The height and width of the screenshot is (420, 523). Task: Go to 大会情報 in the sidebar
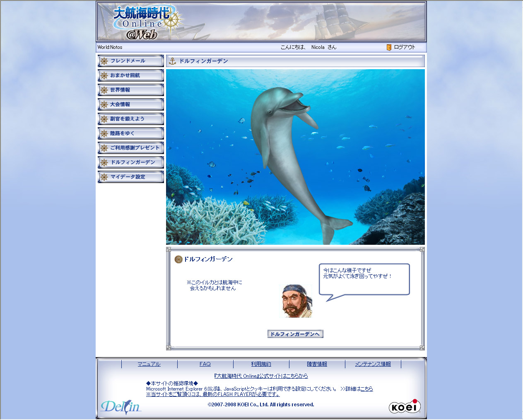pyautogui.click(x=131, y=104)
